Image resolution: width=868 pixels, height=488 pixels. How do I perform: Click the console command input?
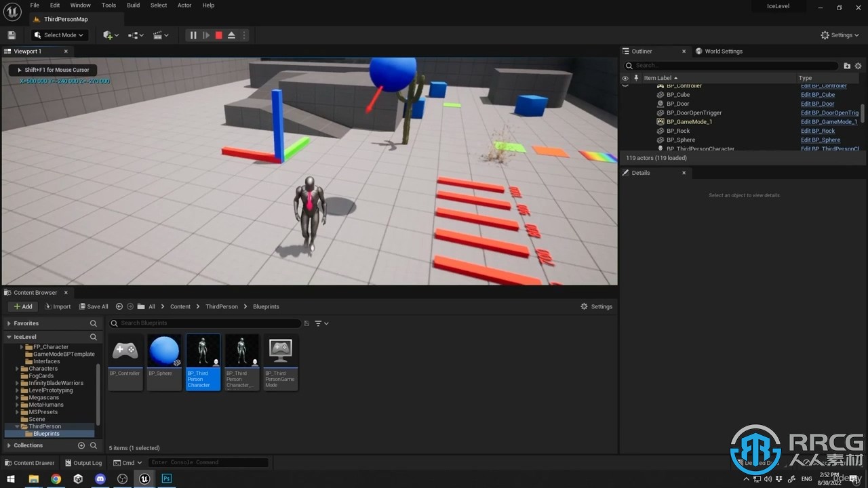click(208, 462)
